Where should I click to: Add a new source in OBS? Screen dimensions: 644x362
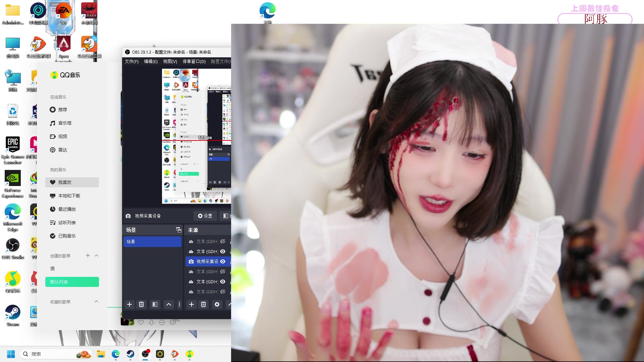[192, 304]
